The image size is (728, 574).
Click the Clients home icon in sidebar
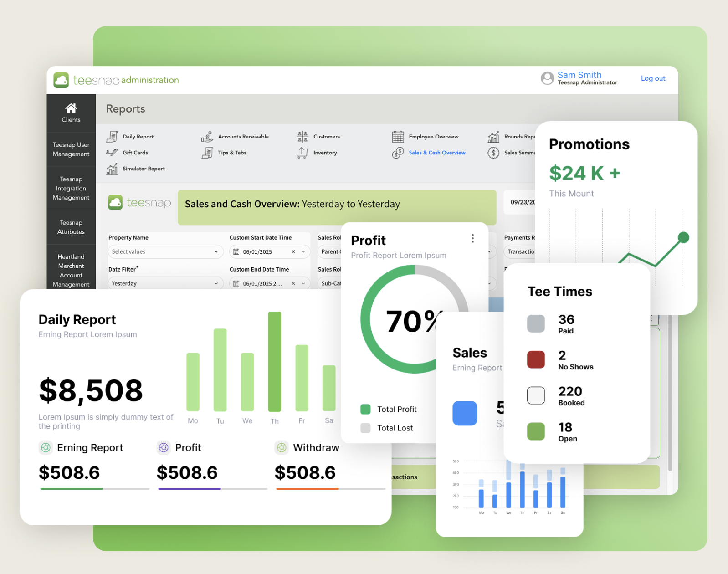(71, 108)
